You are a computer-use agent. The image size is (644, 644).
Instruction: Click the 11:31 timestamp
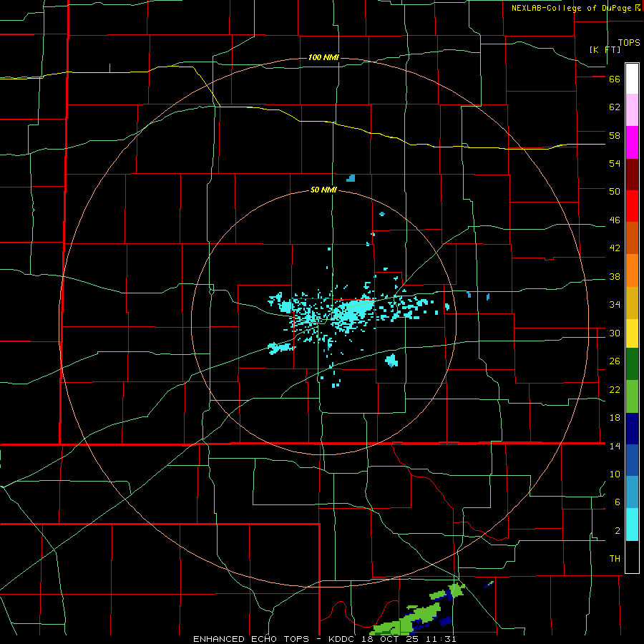click(440, 639)
